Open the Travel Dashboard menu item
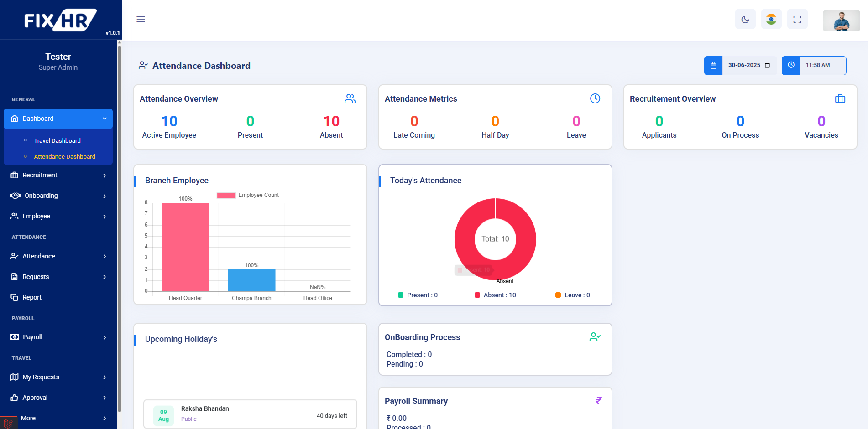This screenshot has height=429, width=868. tap(57, 140)
